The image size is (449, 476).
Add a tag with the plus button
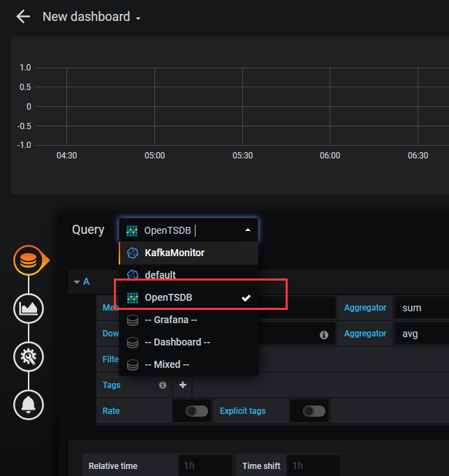pyautogui.click(x=182, y=385)
